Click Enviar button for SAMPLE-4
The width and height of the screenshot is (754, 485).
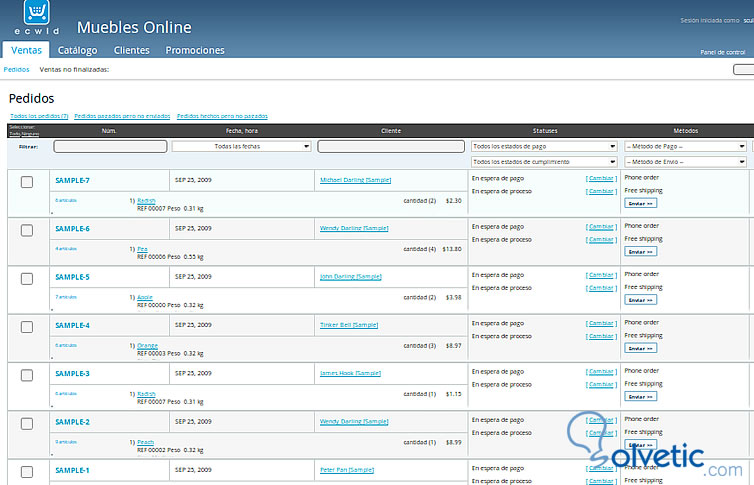[x=641, y=348]
